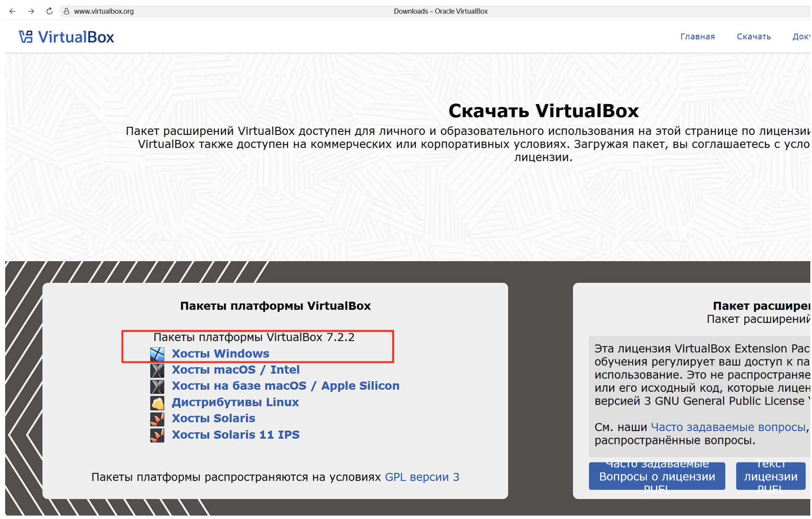This screenshot has height=519, width=812.
Task: Click the Linux distributions icon
Action: click(x=157, y=403)
